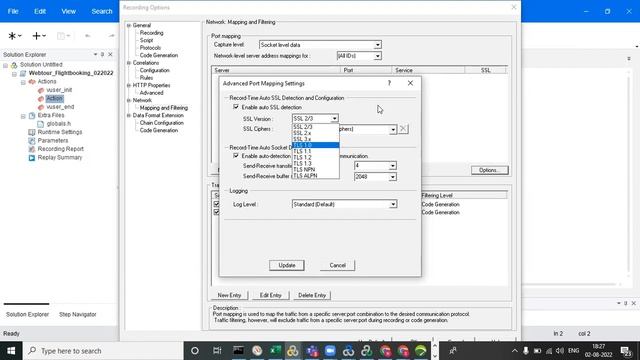
Task: Click the Update button
Action: pos(287,265)
